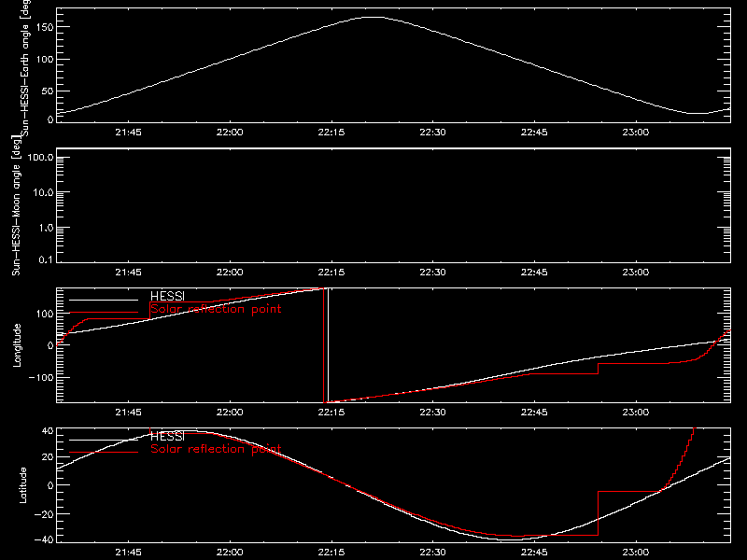Click the 100 tick label on Earth angle plot
The height and width of the screenshot is (560, 747).
(x=45, y=60)
